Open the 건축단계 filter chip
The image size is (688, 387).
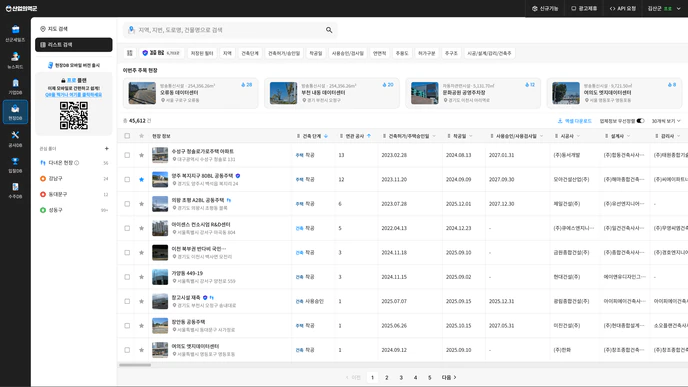(x=250, y=53)
